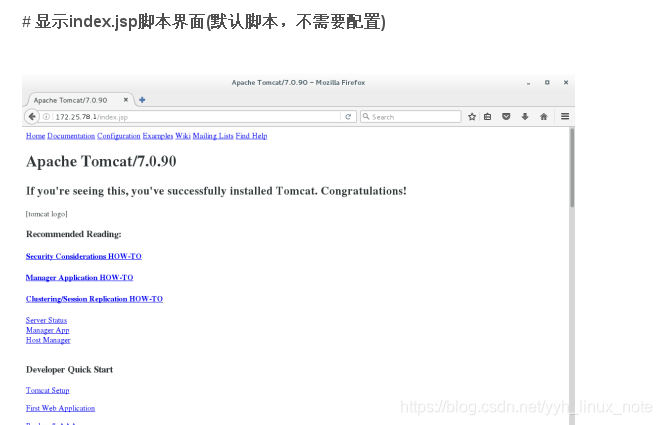The image size is (662, 425).
Task: Open Manager Application HOW-TO link
Action: 79,278
